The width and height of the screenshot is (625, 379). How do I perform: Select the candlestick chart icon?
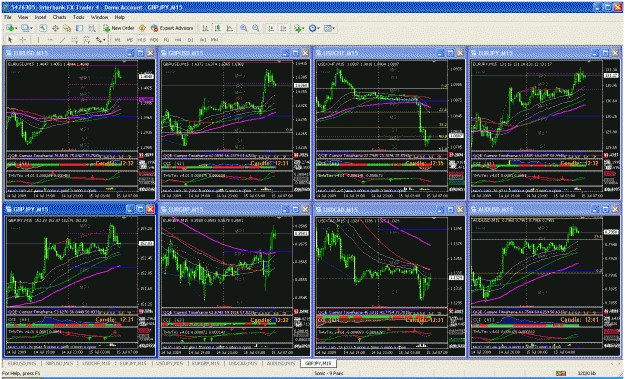[218, 28]
